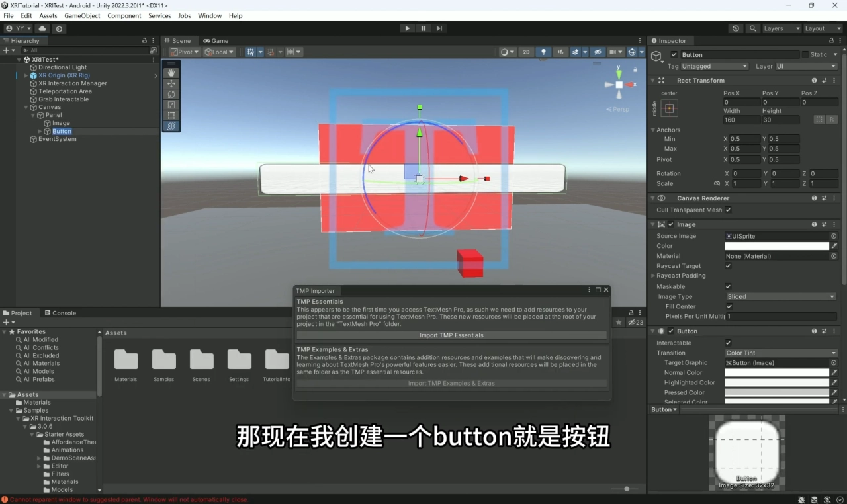This screenshot has width=847, height=504.
Task: Click the Play button
Action: [407, 28]
